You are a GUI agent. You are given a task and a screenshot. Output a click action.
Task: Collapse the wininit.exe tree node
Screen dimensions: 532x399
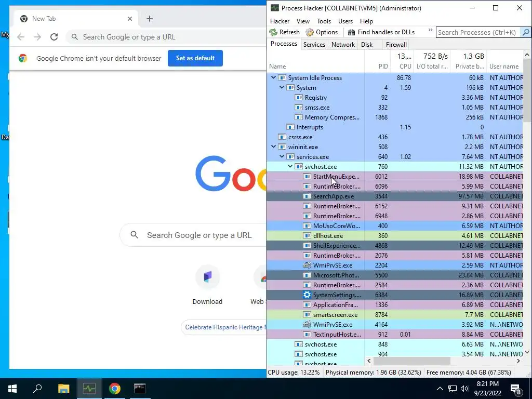coord(273,147)
